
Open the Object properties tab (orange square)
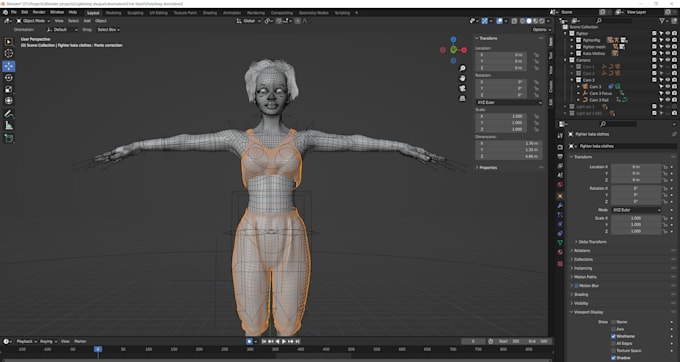pos(560,196)
